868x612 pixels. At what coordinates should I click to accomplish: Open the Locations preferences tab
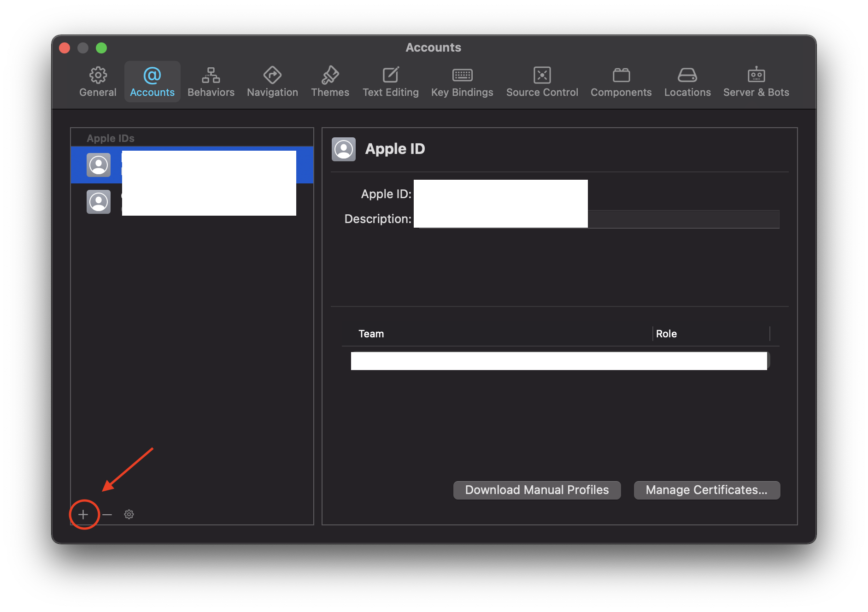click(687, 82)
